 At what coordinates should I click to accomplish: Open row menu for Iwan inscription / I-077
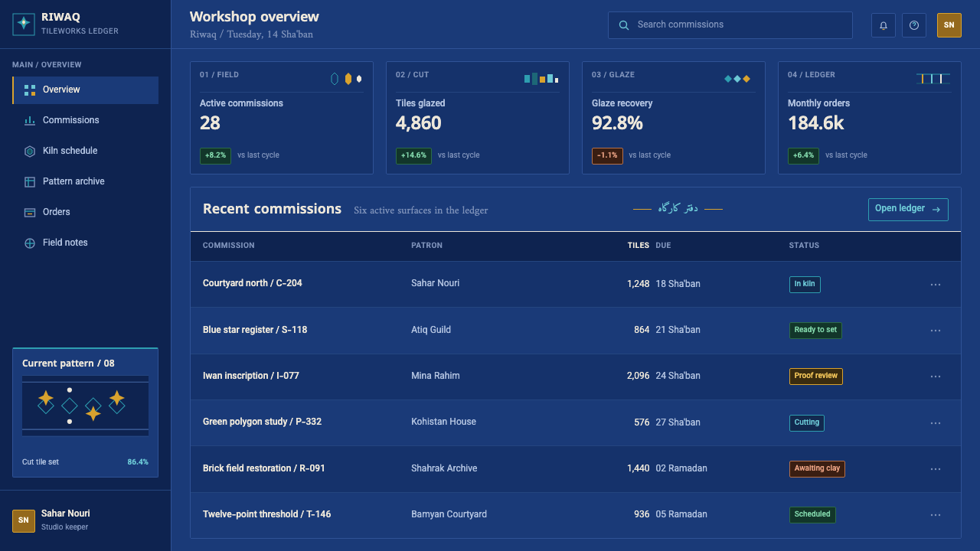click(936, 377)
